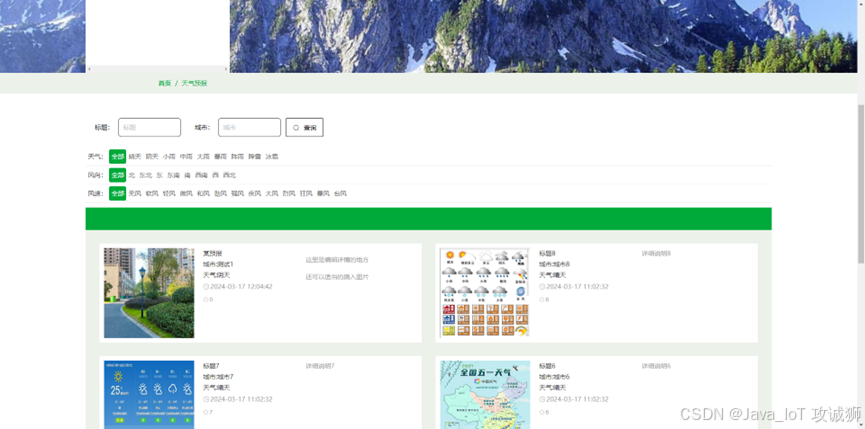The height and width of the screenshot is (429, 865).
Task: Click the left arrow of the banner panel scrollbar
Action: pyautogui.click(x=89, y=69)
